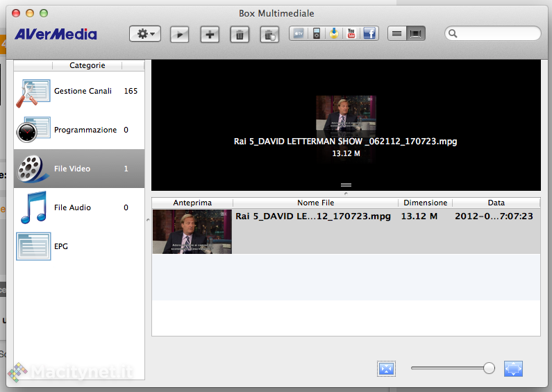This screenshot has height=392, width=552.
Task: Minimize the window with the yellow button
Action: 30,13
